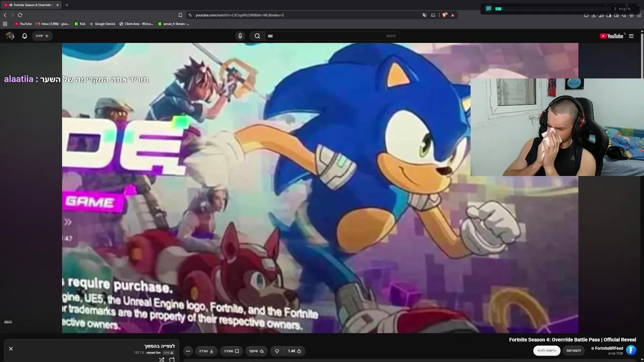The image size is (644, 362).
Task: Click the browser Back arrow
Action: coord(5,15)
